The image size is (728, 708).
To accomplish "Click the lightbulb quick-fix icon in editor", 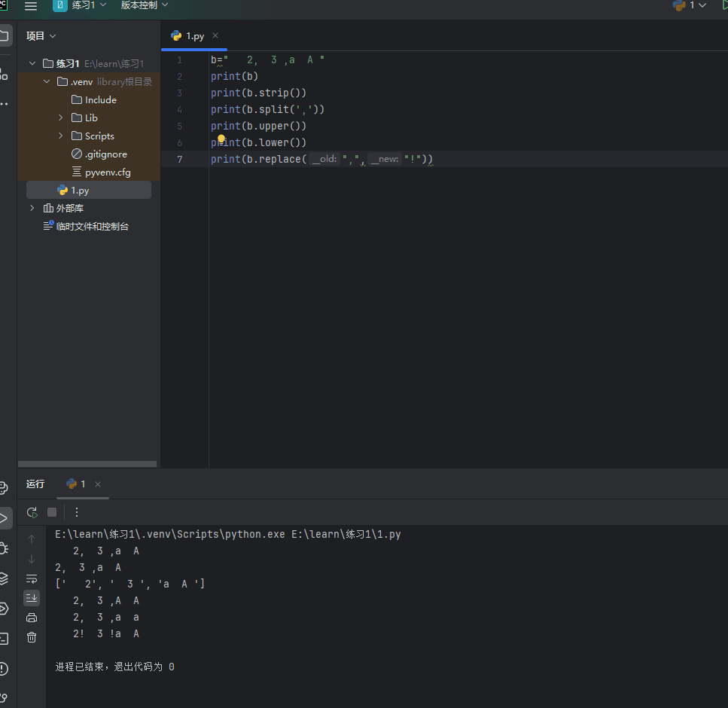I will click(221, 139).
